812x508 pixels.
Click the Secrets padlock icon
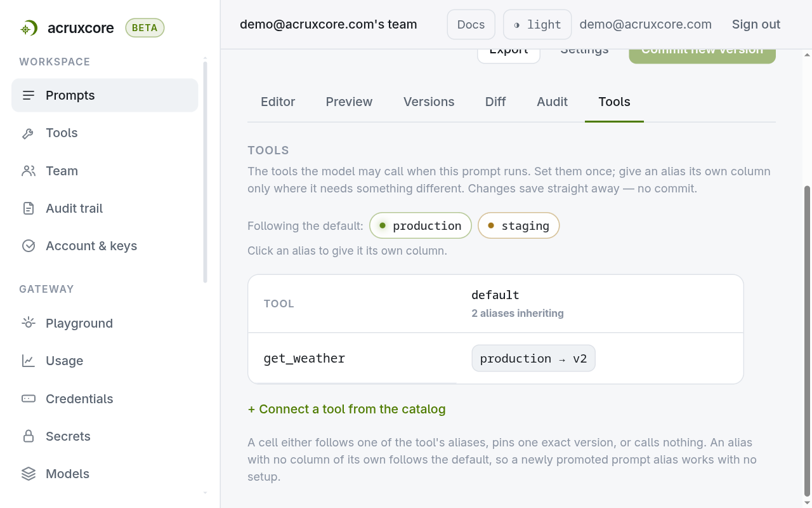(29, 436)
